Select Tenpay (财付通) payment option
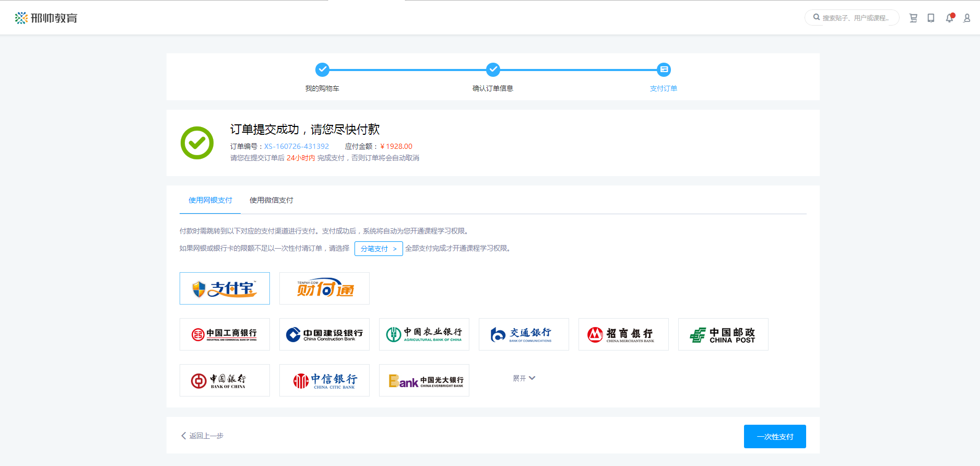Screen dimensions: 980x466 pyautogui.click(x=324, y=288)
